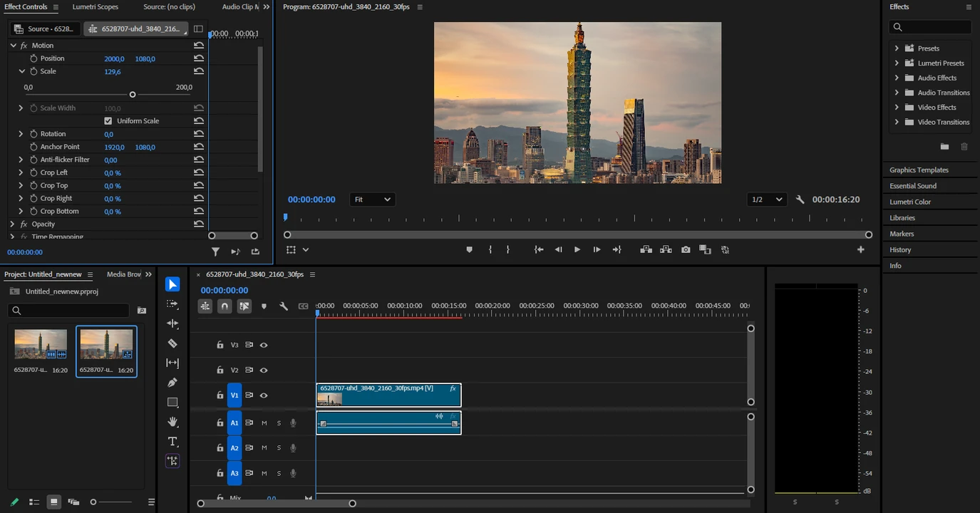Uncheck Uniform Scale checkbox

(x=108, y=121)
